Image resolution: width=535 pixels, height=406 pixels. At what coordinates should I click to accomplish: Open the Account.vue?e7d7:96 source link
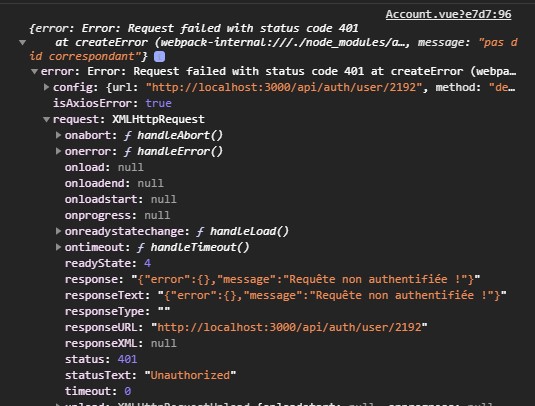(x=448, y=14)
